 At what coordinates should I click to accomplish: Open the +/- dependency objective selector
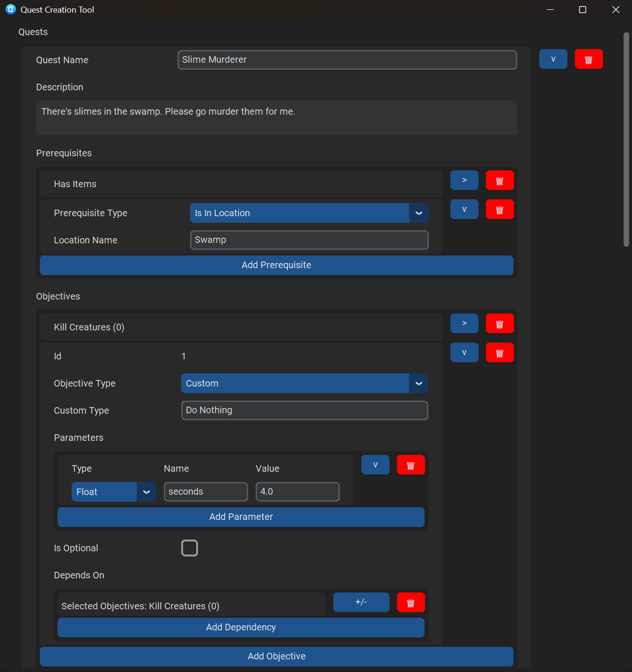[x=360, y=602]
